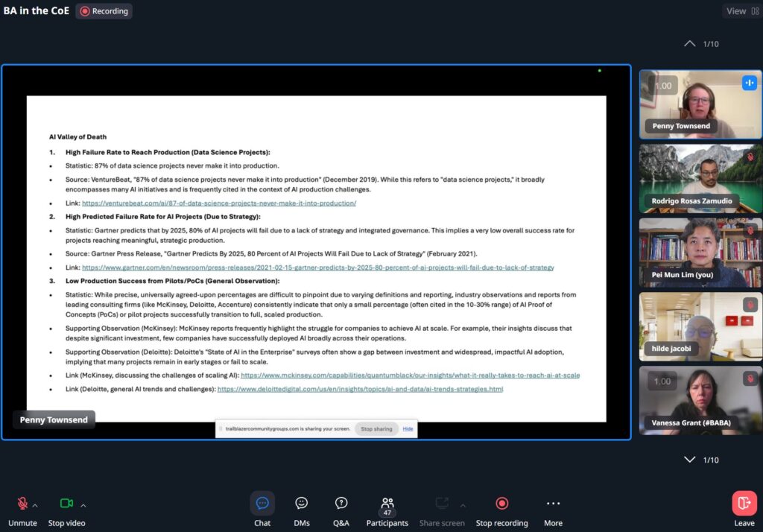Viewport: 763px width, 532px height.
Task: Click the Stop sharing button
Action: tap(376, 429)
